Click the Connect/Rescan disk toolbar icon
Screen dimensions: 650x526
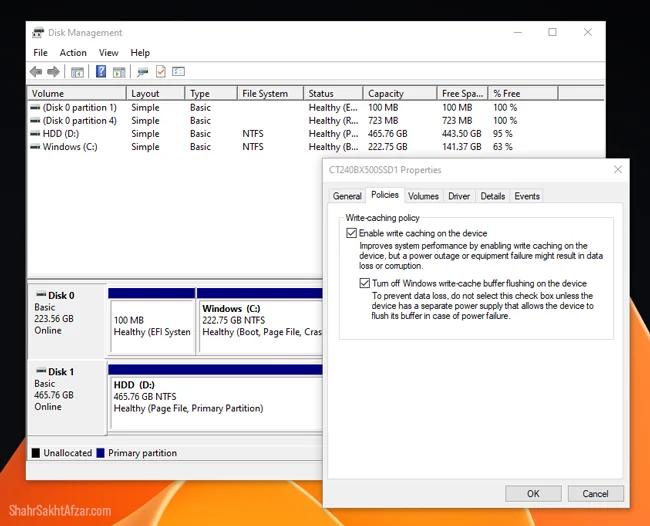(143, 72)
